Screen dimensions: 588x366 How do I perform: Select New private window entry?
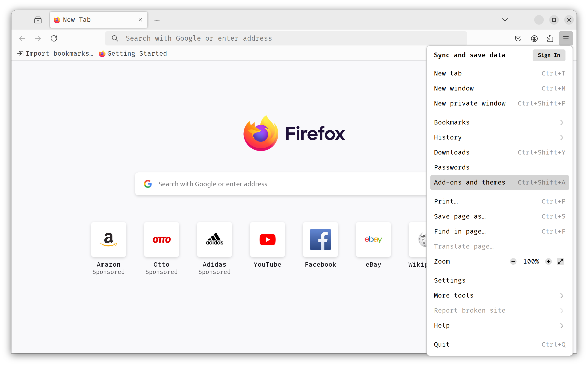tap(499, 103)
